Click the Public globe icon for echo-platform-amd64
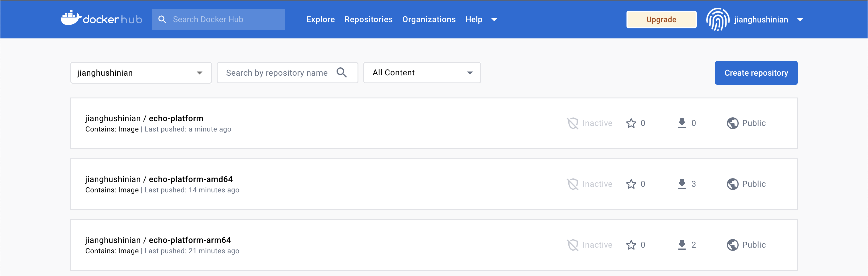The height and width of the screenshot is (276, 868). pos(732,184)
